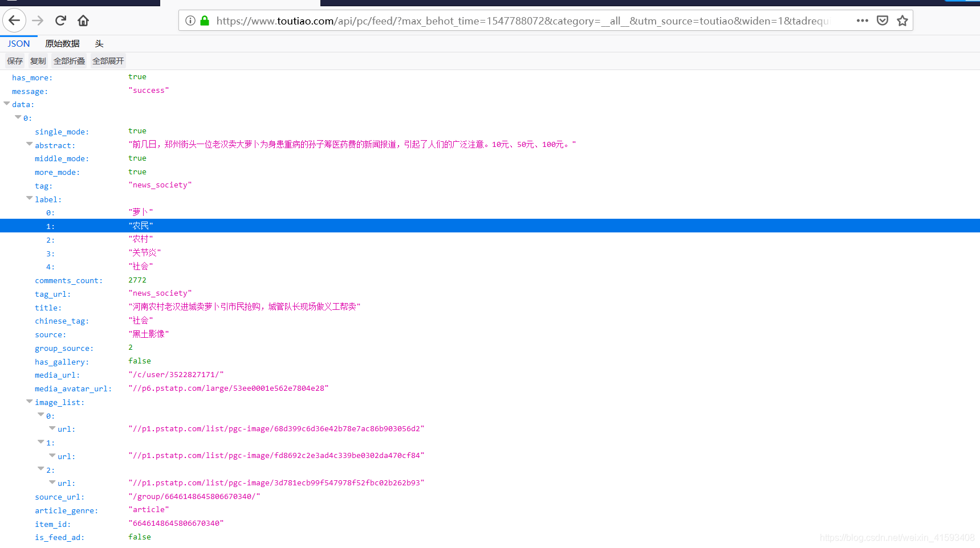Select the message "success" row

pos(490,91)
